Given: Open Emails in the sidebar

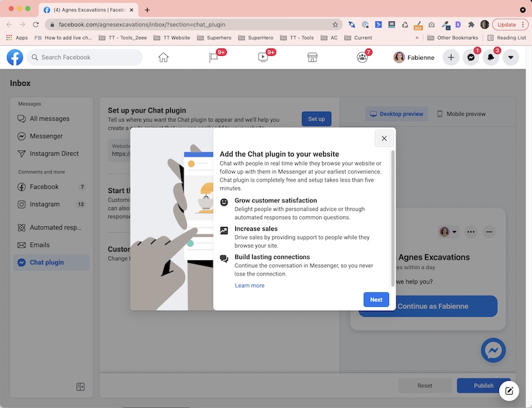Looking at the screenshot, I should [x=51, y=245].
